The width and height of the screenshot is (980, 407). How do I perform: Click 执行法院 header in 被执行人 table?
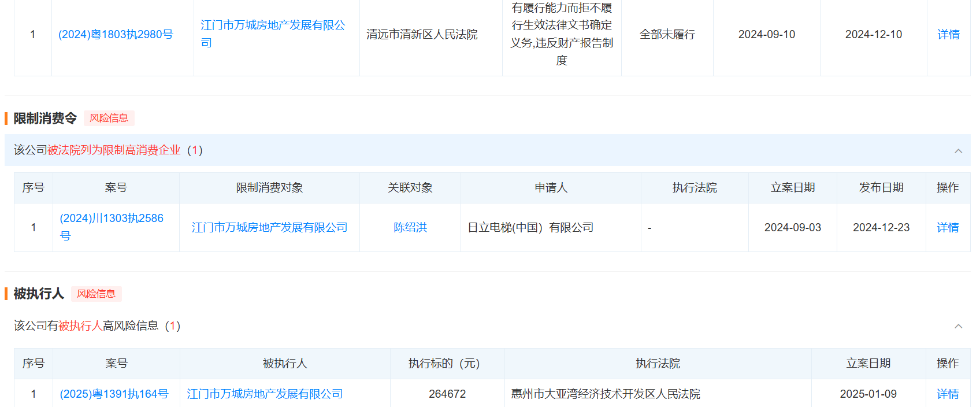[x=658, y=364]
